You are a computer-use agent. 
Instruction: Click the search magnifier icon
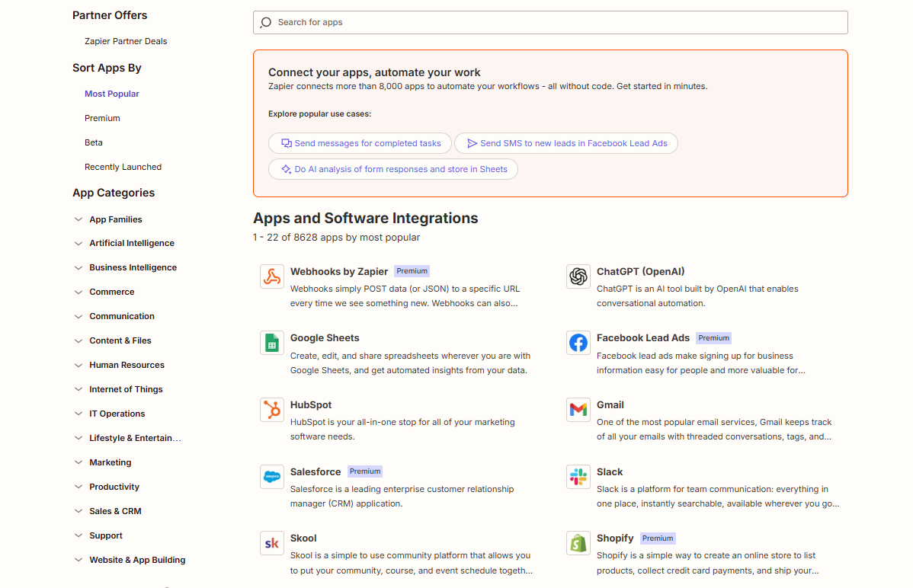pyautogui.click(x=266, y=22)
